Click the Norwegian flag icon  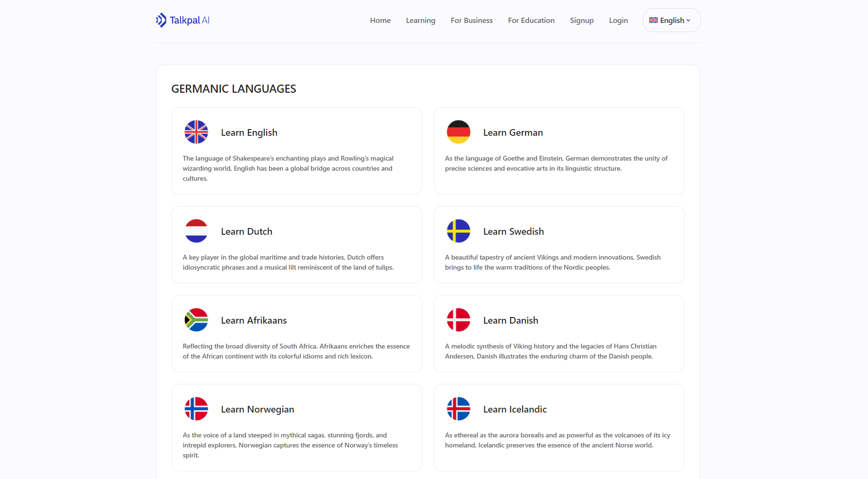[196, 409]
